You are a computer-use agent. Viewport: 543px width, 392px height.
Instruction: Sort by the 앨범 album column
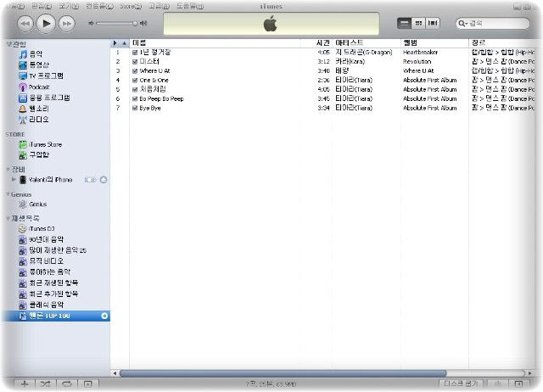click(434, 43)
